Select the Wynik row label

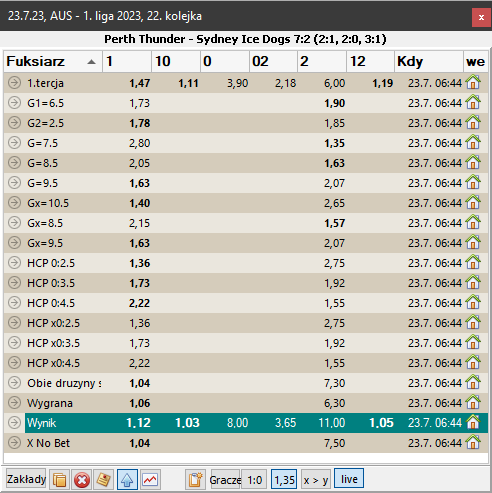click(42, 423)
